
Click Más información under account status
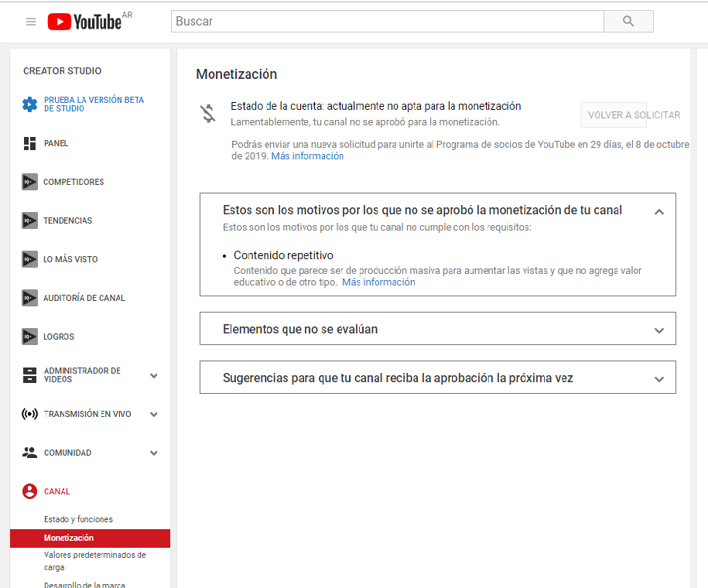(307, 156)
